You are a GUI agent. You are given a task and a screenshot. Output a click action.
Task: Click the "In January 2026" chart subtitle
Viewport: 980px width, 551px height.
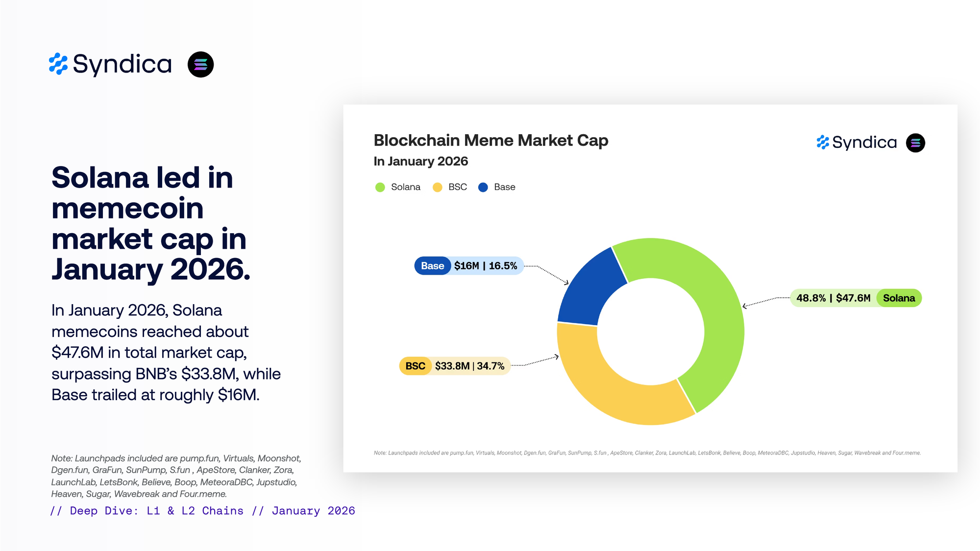point(421,161)
